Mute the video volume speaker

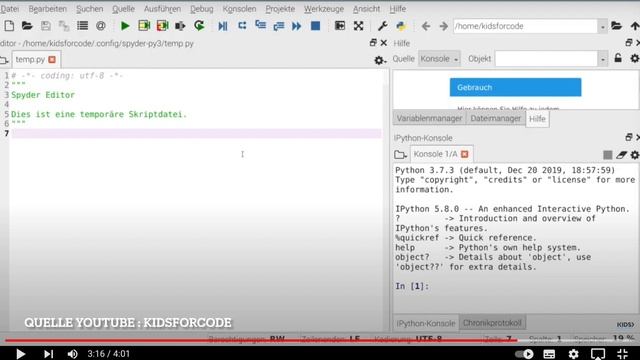click(x=72, y=354)
